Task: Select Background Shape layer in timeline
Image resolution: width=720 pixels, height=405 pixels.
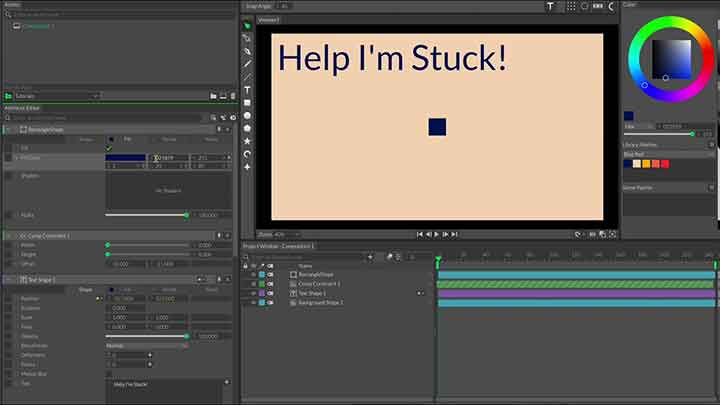Action: tap(321, 303)
